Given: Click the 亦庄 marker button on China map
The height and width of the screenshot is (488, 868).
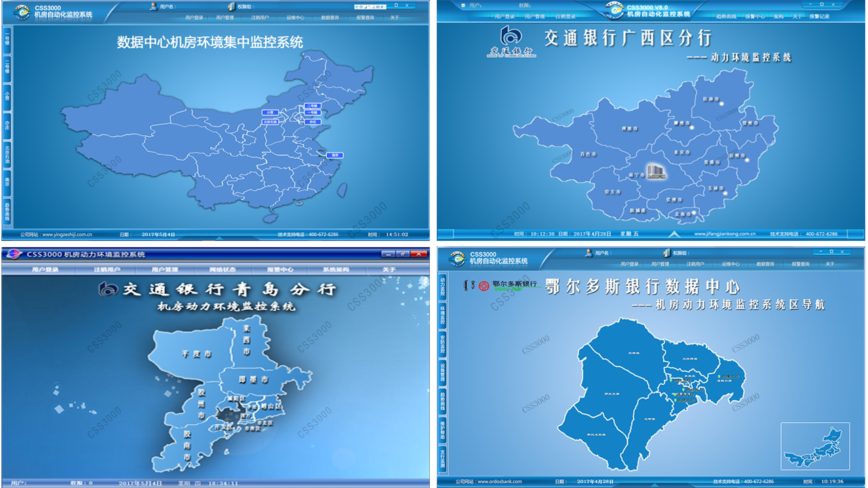Looking at the screenshot, I should (312, 121).
